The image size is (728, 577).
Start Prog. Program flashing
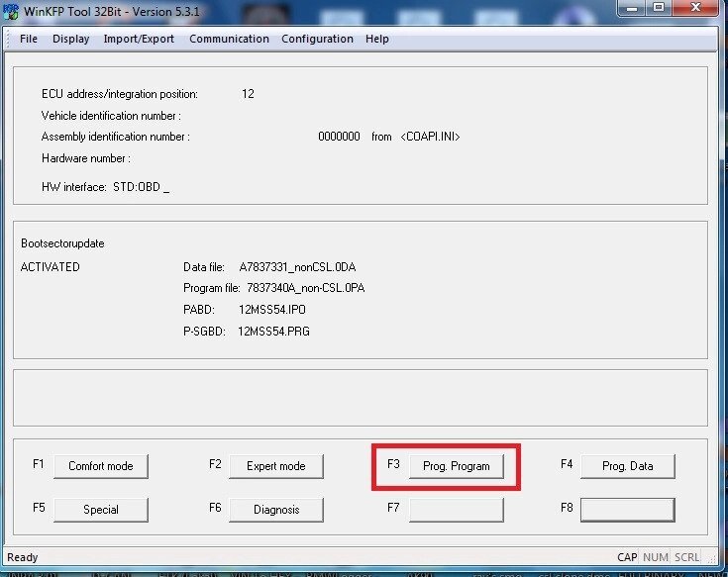click(x=456, y=466)
